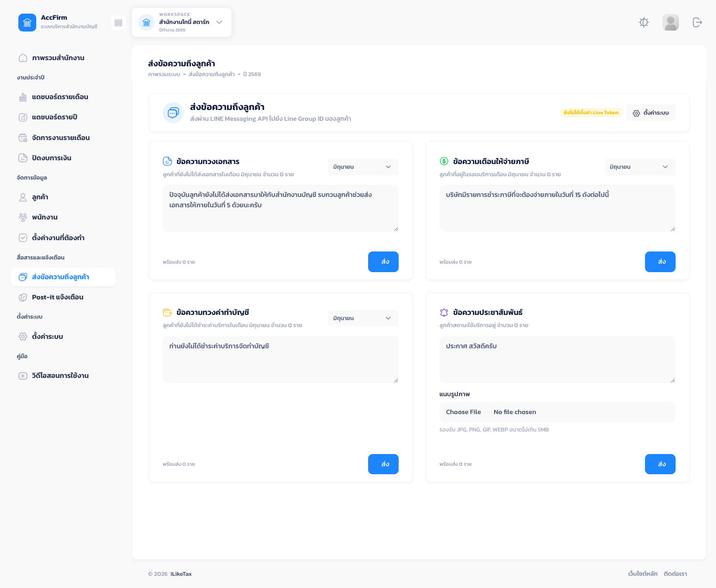This screenshot has width=716, height=588.
Task: Click the ยังไม่ได้ตั้งค่า Line Token badge
Action: pyautogui.click(x=591, y=113)
